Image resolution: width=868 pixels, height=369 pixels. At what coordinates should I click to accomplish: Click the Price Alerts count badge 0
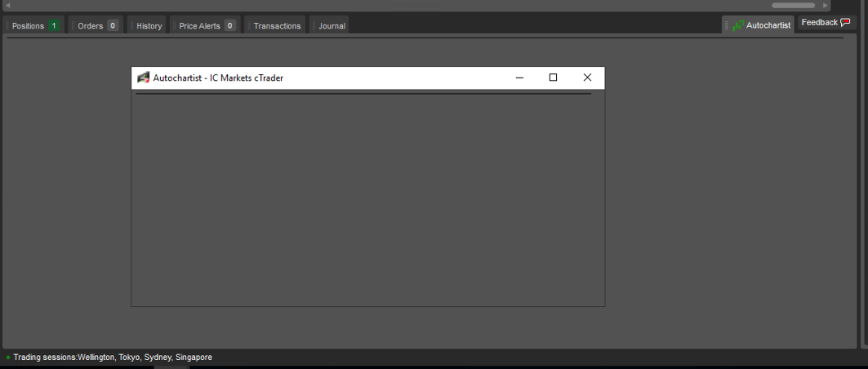click(230, 25)
